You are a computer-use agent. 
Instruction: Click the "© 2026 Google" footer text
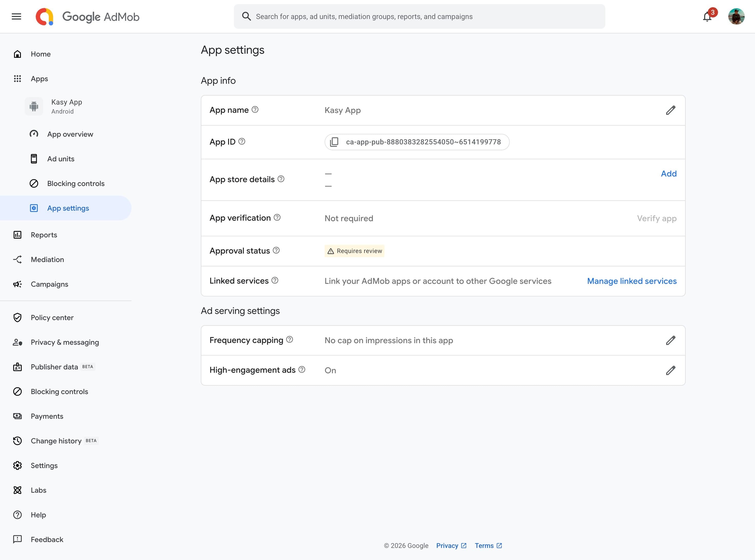(x=406, y=545)
